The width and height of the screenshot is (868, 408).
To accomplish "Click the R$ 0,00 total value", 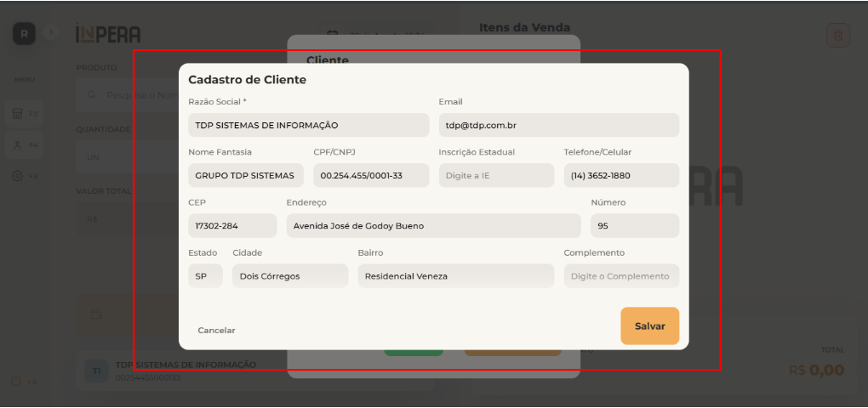I will [817, 370].
